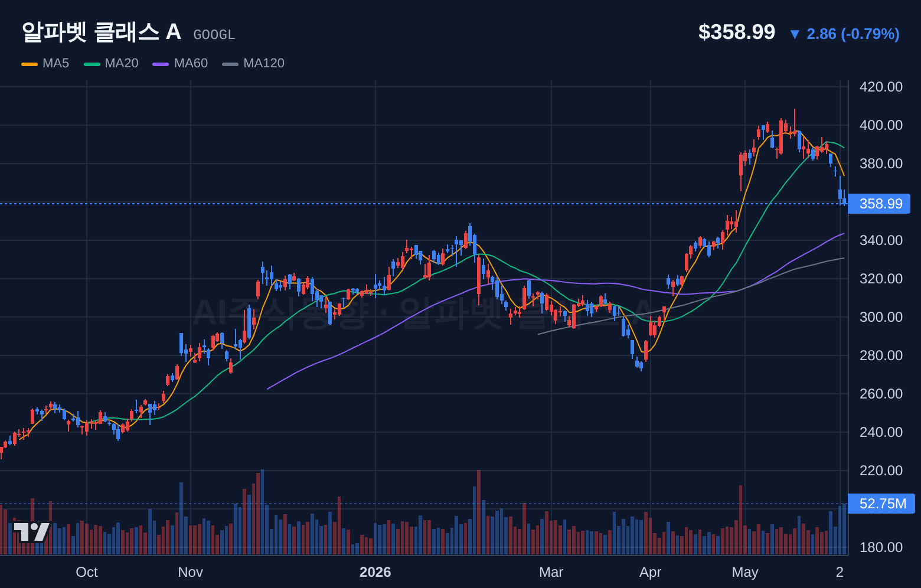Click the 2.86 (-0.79%) change value
The image size is (921, 588).
[x=853, y=34]
